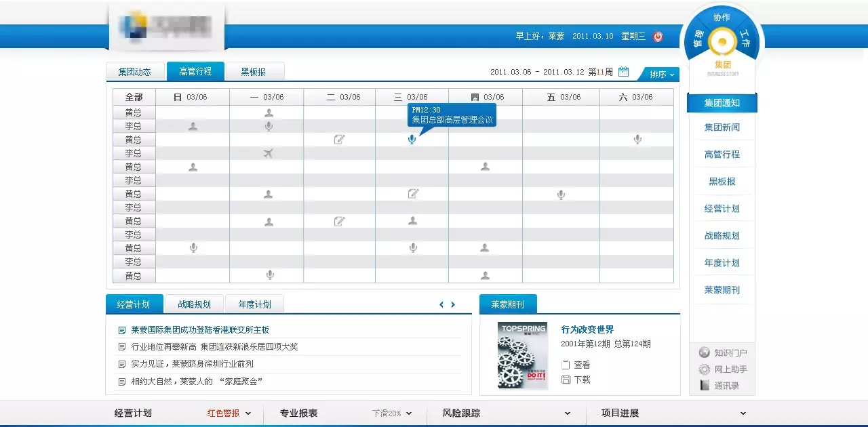The image size is (868, 427).
Task: Open 高管行程 in the right sidebar
Action: click(x=722, y=155)
